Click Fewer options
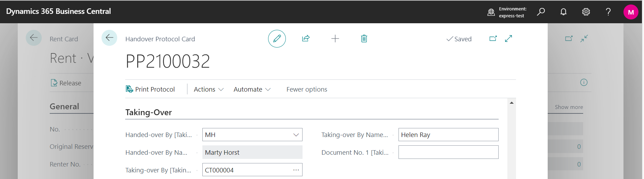The height and width of the screenshot is (179, 644). coord(307,89)
